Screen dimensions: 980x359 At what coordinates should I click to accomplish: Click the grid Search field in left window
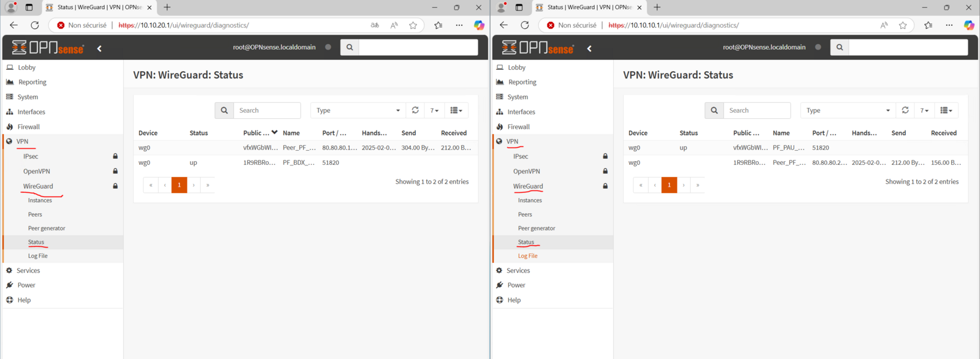(266, 110)
